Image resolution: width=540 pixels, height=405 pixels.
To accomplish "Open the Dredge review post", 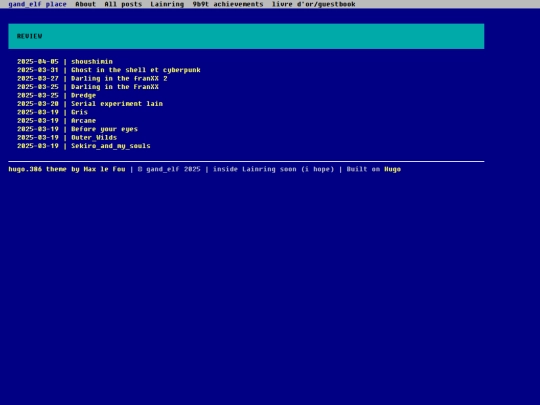I will tap(83, 95).
